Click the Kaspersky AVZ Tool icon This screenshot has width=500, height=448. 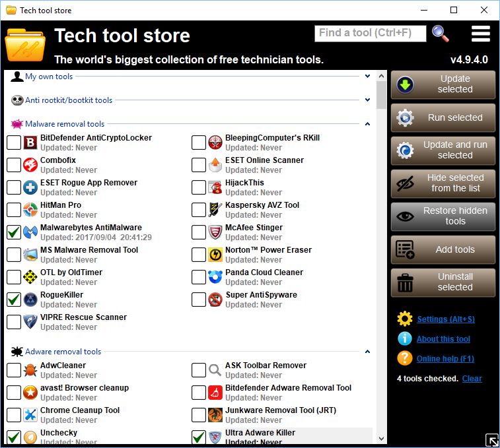(x=215, y=210)
